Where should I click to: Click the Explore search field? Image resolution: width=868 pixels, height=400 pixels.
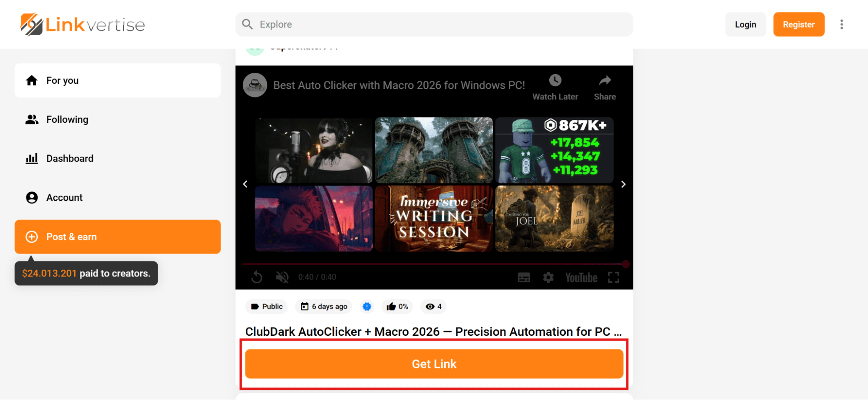click(434, 24)
